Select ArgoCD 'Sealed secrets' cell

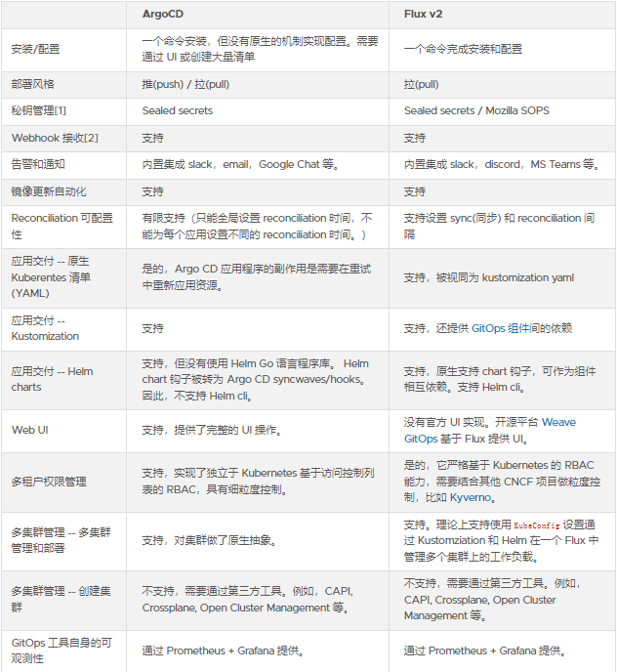[x=178, y=111]
